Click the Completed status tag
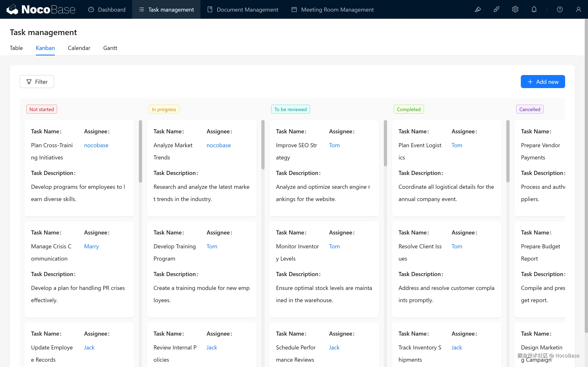588x367 pixels. [x=409, y=109]
